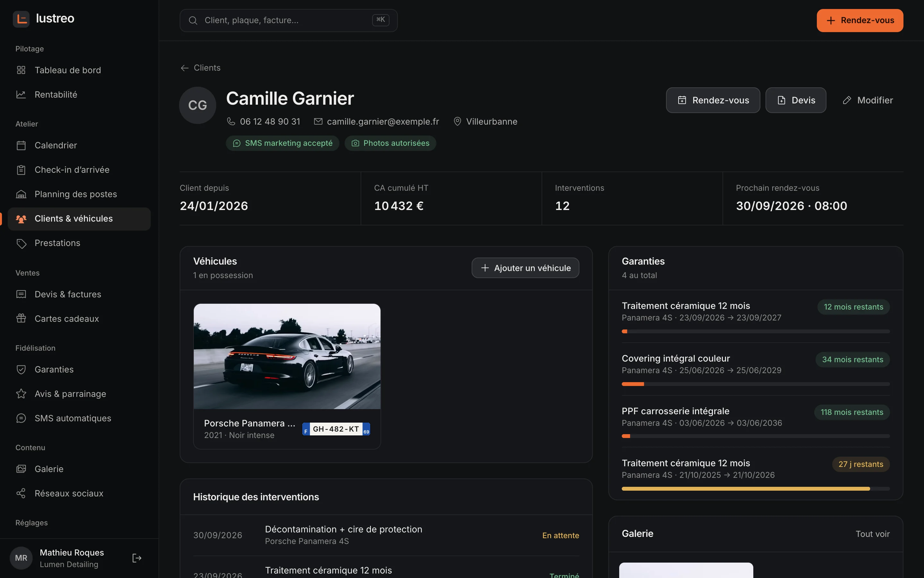This screenshot has width=924, height=578.
Task: Click SMS automatiques message icon
Action: pos(21,419)
